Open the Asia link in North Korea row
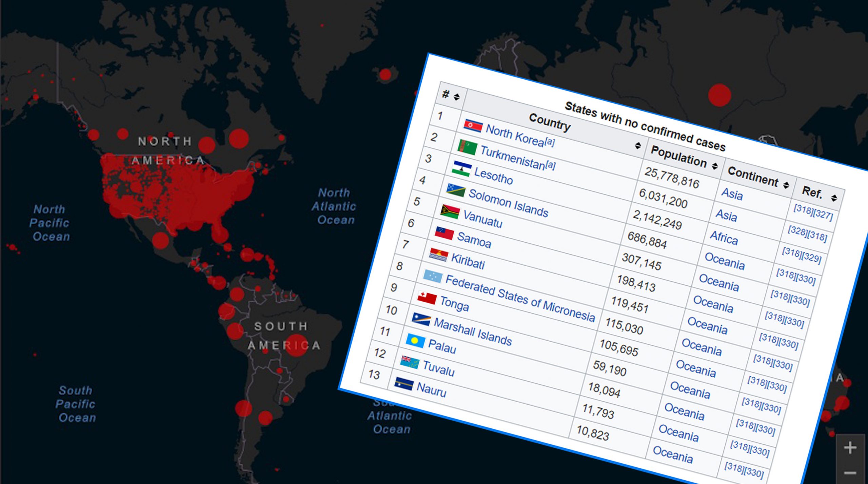The height and width of the screenshot is (484, 868). (732, 194)
